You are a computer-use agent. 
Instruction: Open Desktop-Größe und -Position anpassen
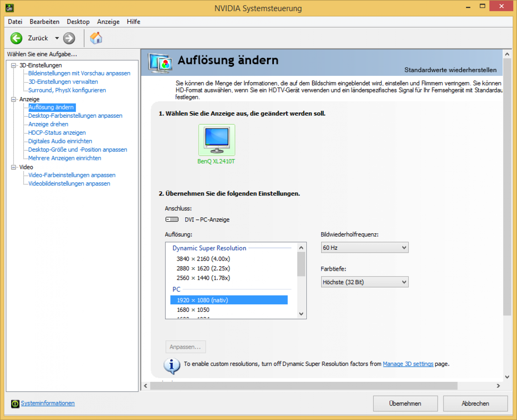(x=78, y=150)
